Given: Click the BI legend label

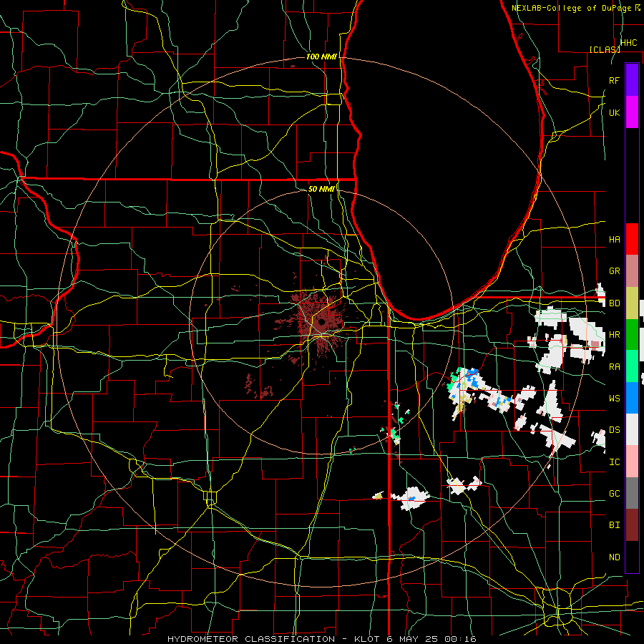Looking at the screenshot, I should pos(614,525).
